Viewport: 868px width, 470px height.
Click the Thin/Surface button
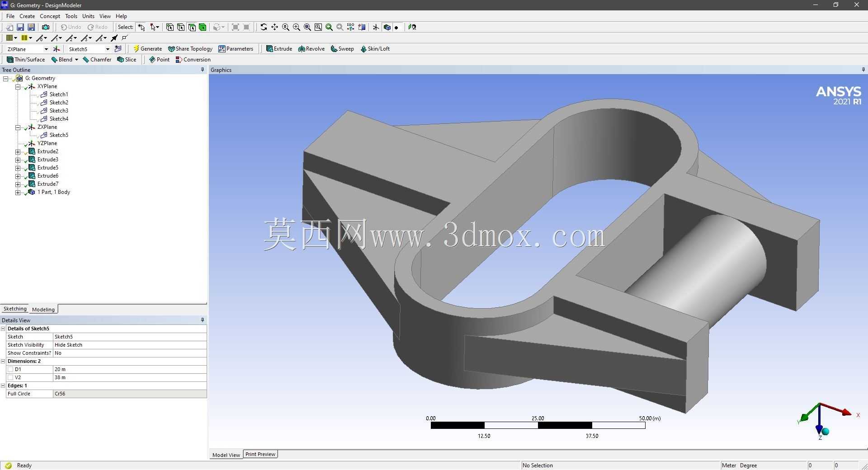pos(26,60)
